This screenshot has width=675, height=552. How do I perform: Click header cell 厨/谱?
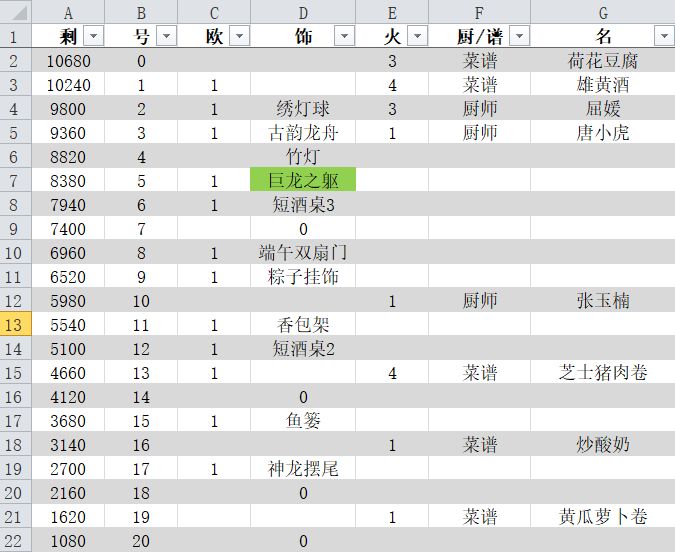point(480,36)
